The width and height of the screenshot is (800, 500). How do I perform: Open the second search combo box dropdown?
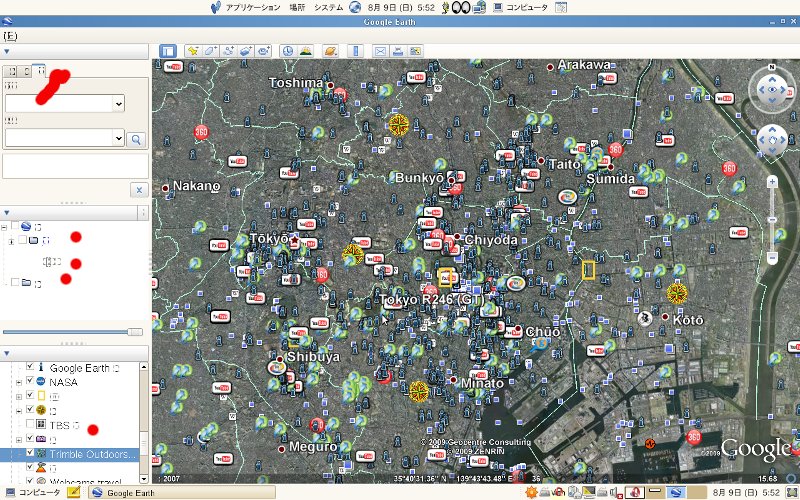coord(118,138)
